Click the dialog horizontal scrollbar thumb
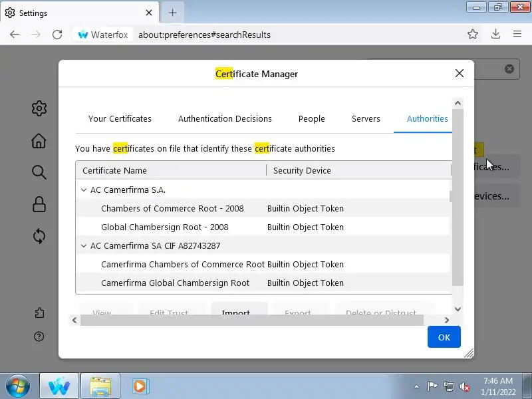The image size is (532, 399). pos(252,320)
